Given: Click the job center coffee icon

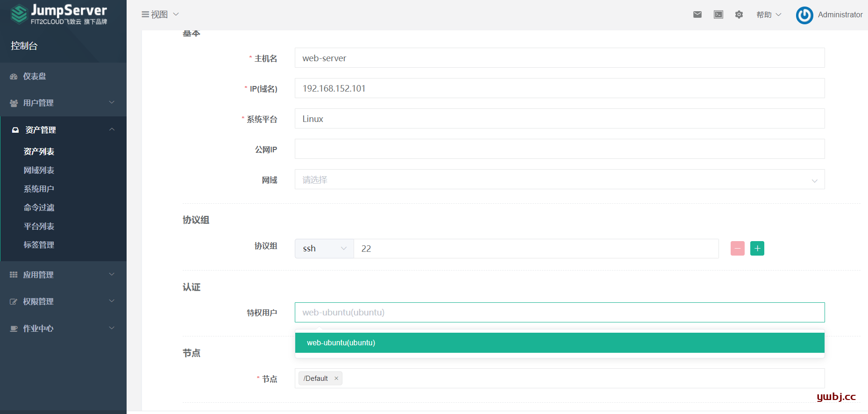Looking at the screenshot, I should pyautogui.click(x=14, y=328).
